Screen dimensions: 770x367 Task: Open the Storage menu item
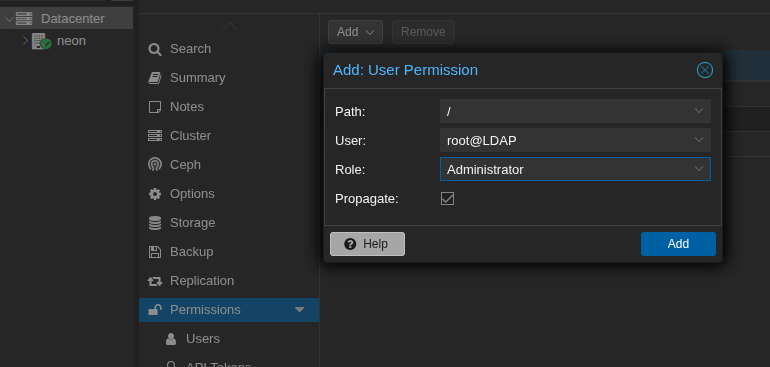pyautogui.click(x=229, y=223)
